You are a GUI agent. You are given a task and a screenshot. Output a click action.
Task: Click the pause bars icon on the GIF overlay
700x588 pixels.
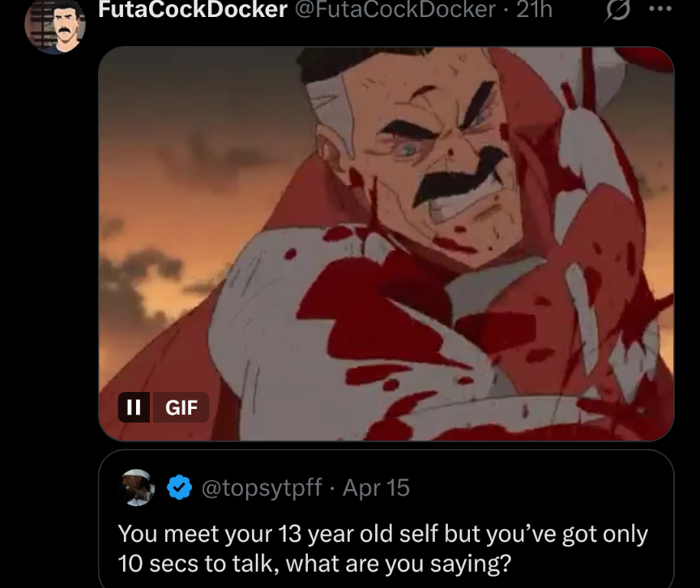coord(134,407)
